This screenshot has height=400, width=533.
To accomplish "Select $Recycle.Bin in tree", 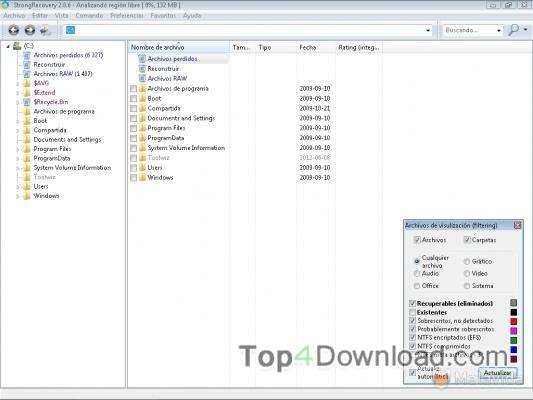I will [x=51, y=102].
